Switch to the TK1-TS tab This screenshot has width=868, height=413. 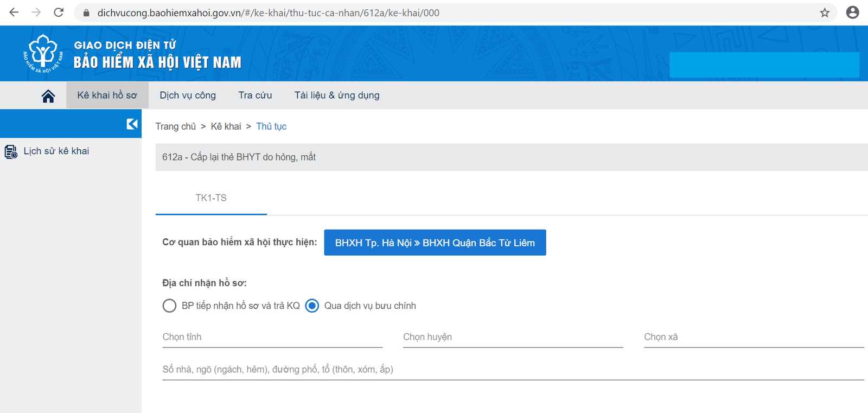[211, 198]
